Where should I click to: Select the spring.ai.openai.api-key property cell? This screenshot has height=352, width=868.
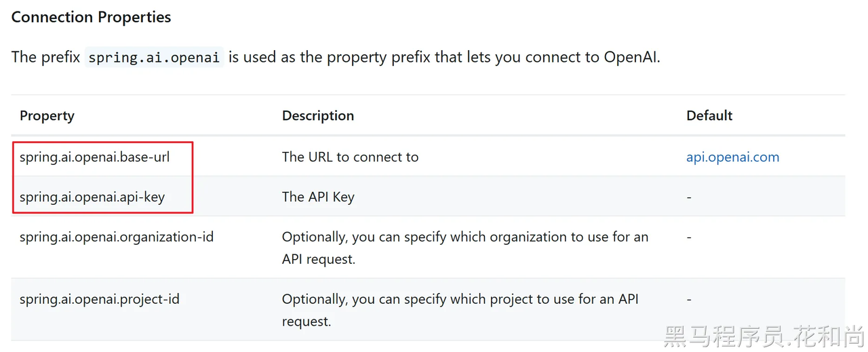[92, 197]
